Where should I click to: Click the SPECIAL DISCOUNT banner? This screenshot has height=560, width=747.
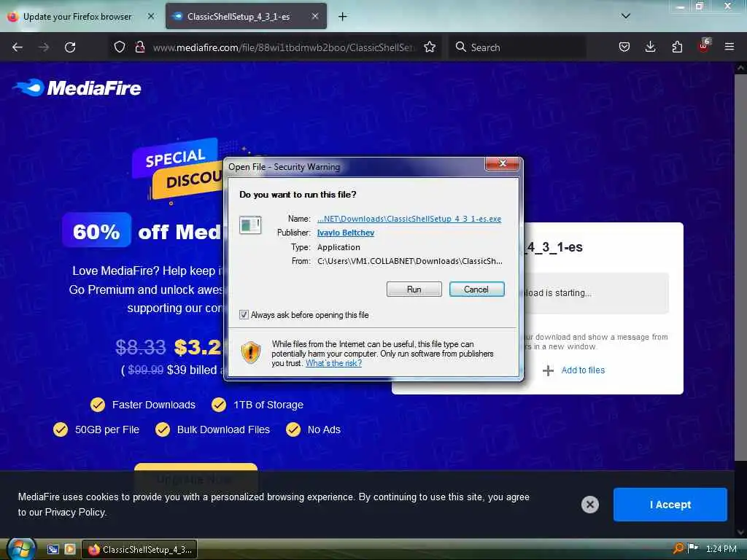[x=177, y=168]
